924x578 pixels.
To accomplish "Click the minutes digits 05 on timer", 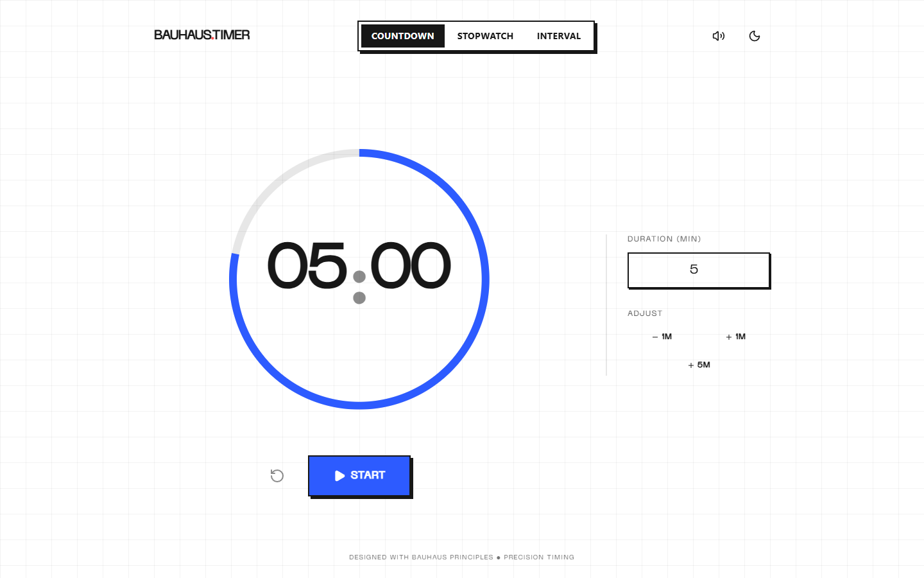I will click(307, 266).
